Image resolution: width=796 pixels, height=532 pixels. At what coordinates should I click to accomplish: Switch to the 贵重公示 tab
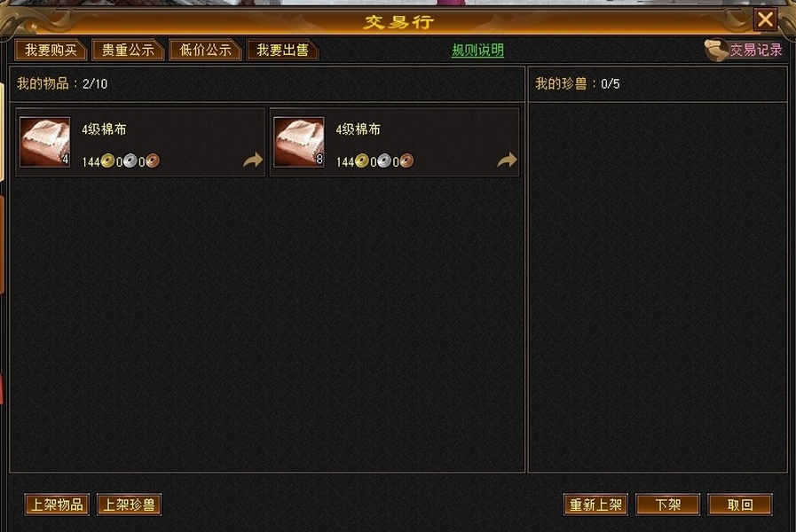pyautogui.click(x=128, y=50)
